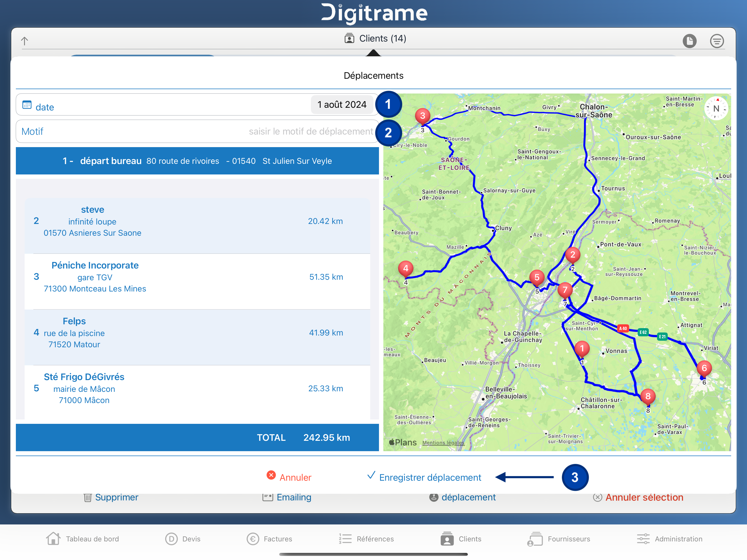Open the Références tab
This screenshot has height=560, width=747.
[x=366, y=539]
